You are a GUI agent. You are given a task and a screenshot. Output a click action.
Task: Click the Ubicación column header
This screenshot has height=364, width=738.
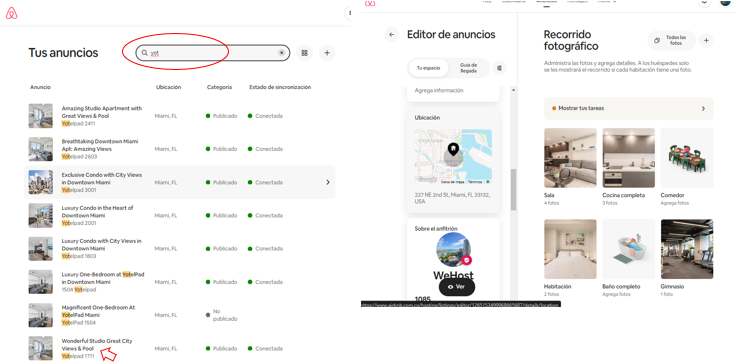[168, 87]
